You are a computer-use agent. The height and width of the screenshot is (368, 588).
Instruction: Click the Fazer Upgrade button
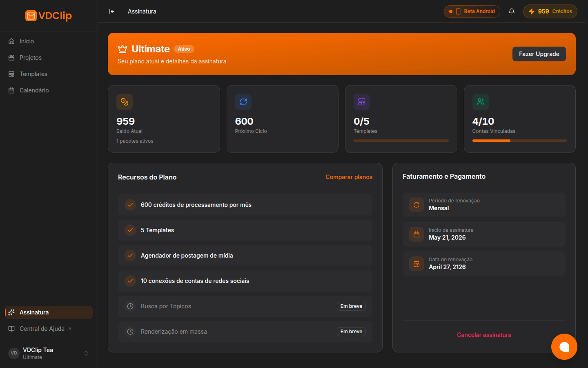539,54
